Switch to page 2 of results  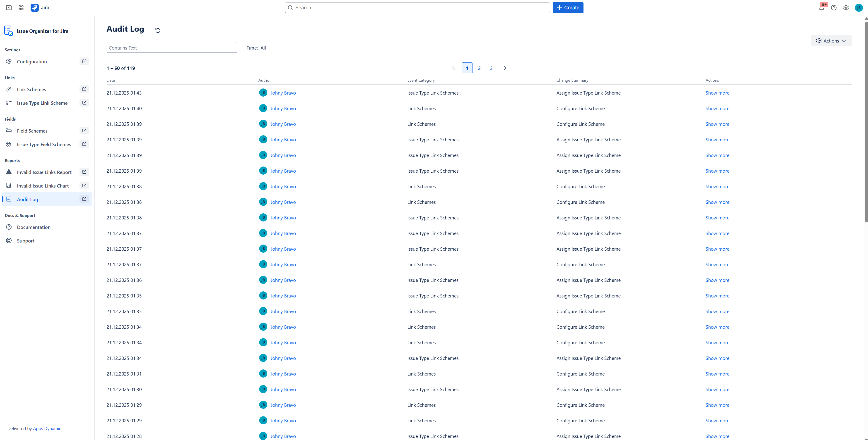[x=479, y=68]
